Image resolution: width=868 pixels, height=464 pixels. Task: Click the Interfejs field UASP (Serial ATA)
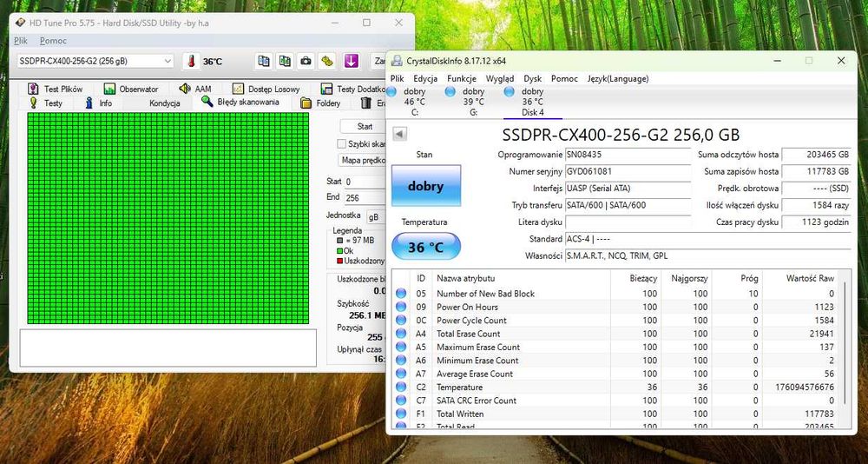click(x=628, y=189)
